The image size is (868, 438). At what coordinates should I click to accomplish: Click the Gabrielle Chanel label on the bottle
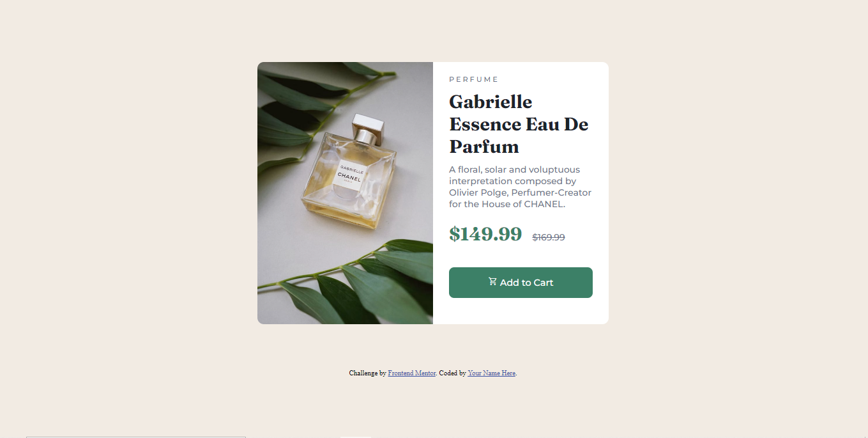[349, 174]
